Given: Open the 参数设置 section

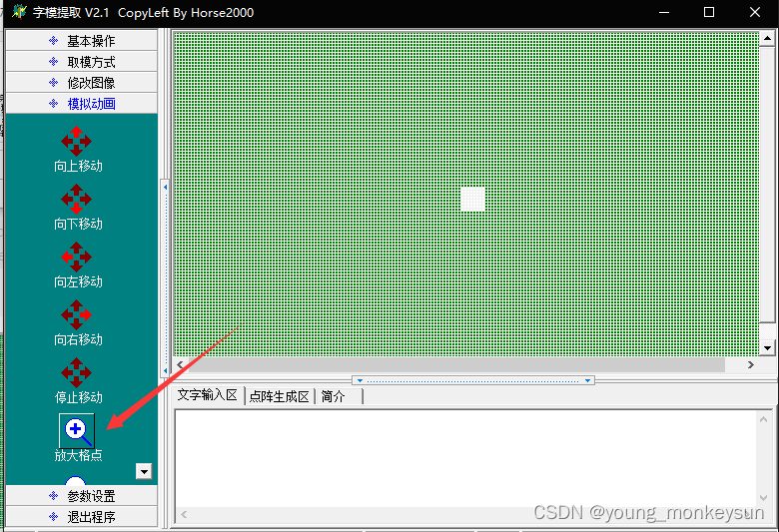Looking at the screenshot, I should (82, 496).
